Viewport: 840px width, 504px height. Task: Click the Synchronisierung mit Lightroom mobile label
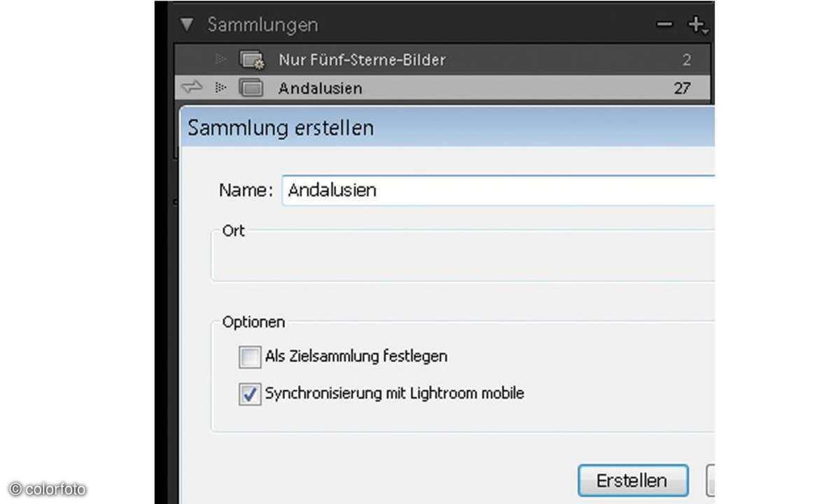pos(394,393)
